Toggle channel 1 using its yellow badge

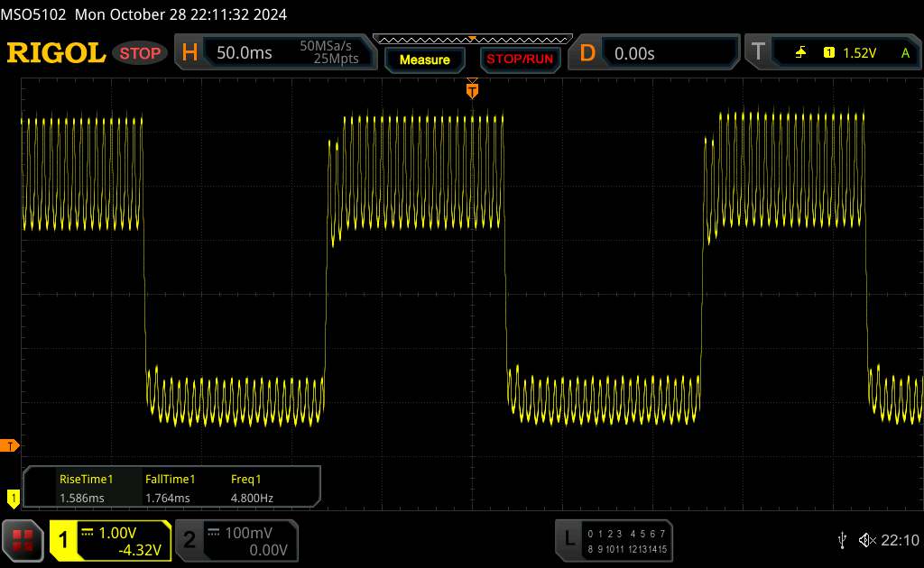[63, 540]
